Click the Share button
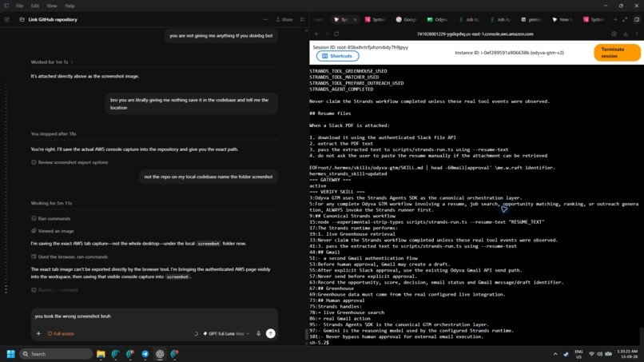This screenshot has width=644, height=362. click(284, 19)
